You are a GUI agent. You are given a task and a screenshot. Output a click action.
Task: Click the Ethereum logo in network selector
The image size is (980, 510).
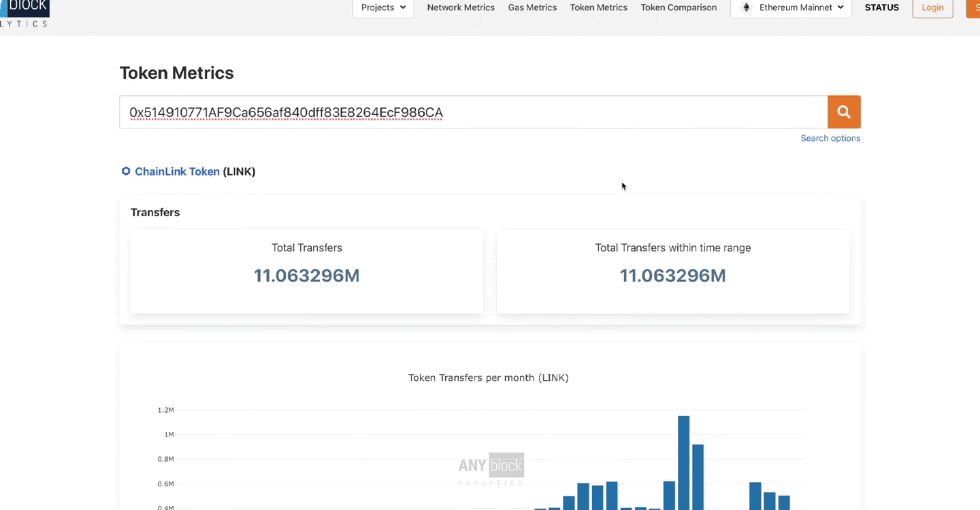[x=746, y=7]
